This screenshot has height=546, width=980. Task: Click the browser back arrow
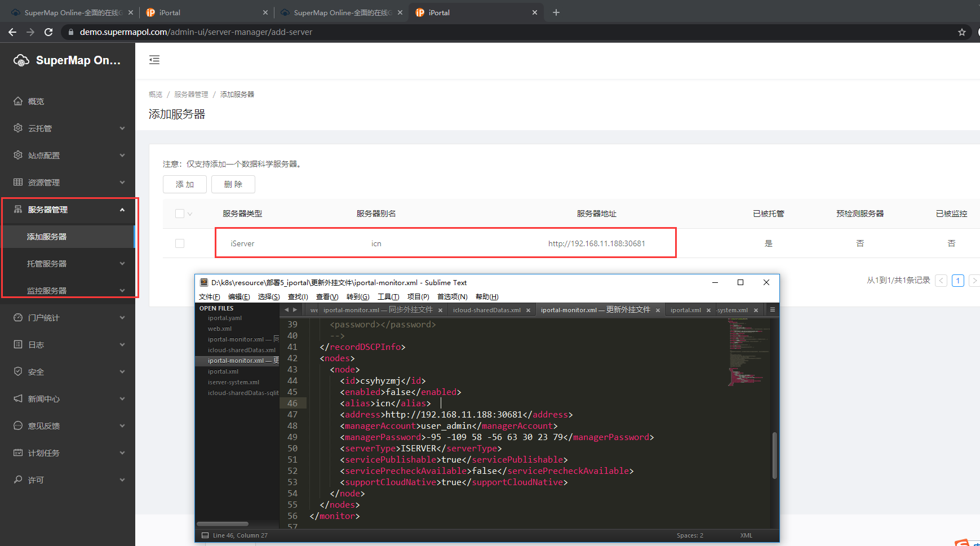tap(12, 32)
